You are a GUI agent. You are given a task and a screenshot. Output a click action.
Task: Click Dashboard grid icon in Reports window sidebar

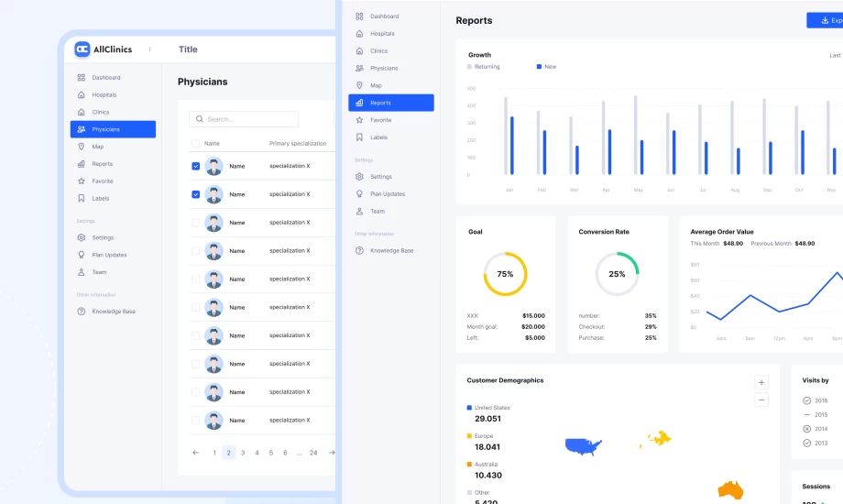pyautogui.click(x=360, y=16)
